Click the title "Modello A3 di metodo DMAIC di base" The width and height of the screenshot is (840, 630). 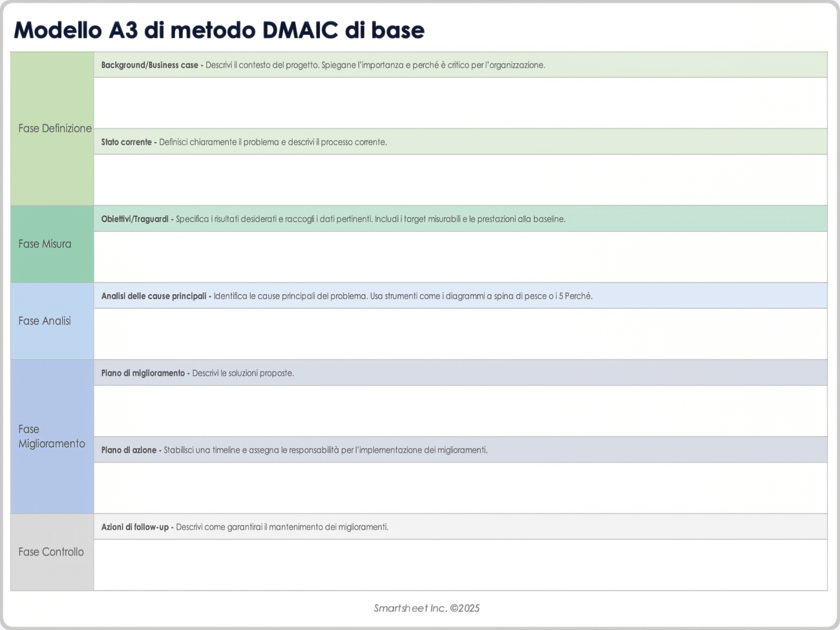(x=219, y=30)
